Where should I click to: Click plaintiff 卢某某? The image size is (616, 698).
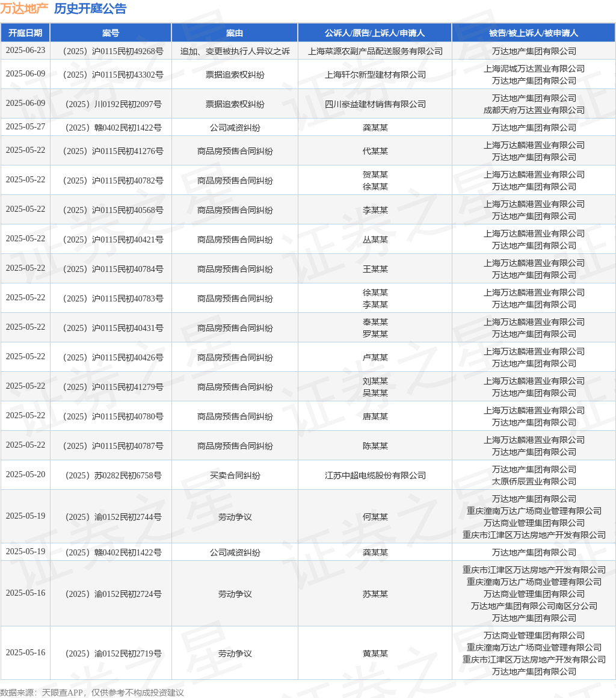point(375,357)
